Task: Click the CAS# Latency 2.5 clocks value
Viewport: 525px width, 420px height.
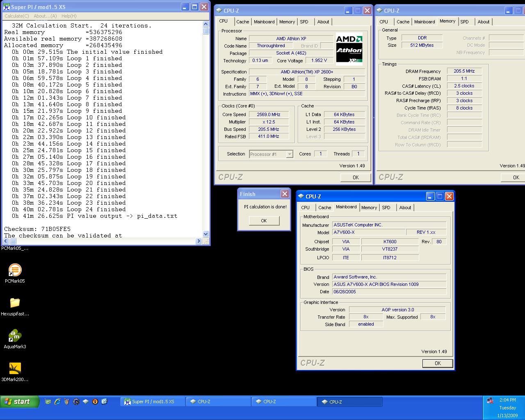Action: click(464, 86)
